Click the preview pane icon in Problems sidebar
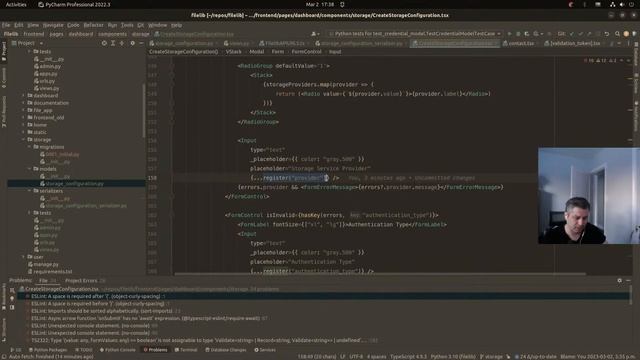The height and width of the screenshot is (360, 640). coord(12,307)
